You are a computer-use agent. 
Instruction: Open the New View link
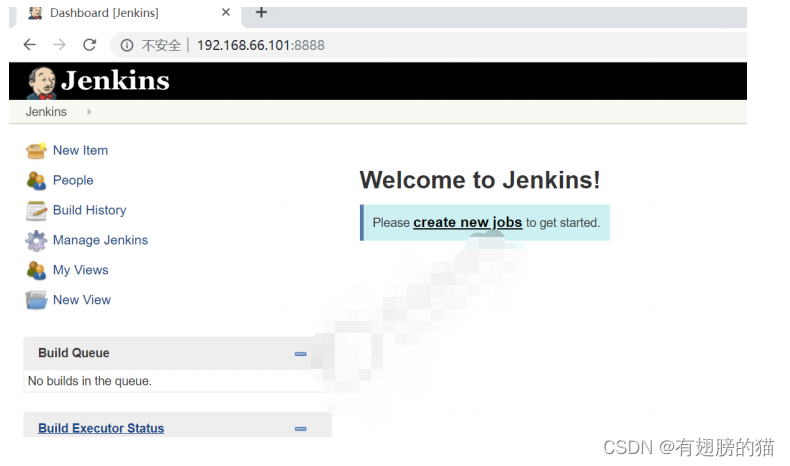click(x=82, y=300)
